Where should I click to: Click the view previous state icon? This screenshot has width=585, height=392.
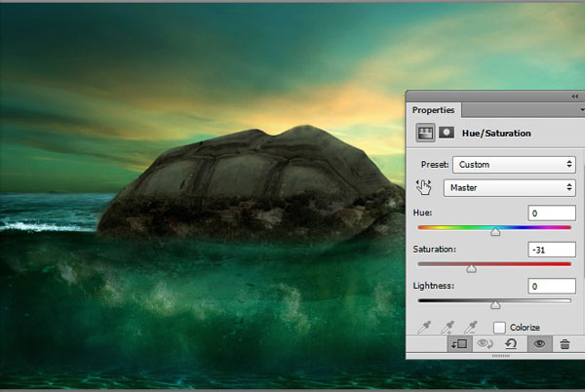[484, 344]
